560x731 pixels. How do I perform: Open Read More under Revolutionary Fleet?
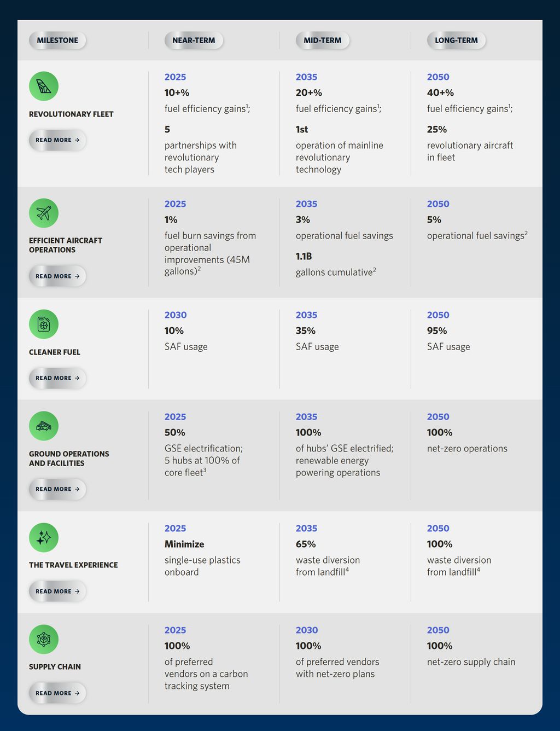click(x=57, y=140)
